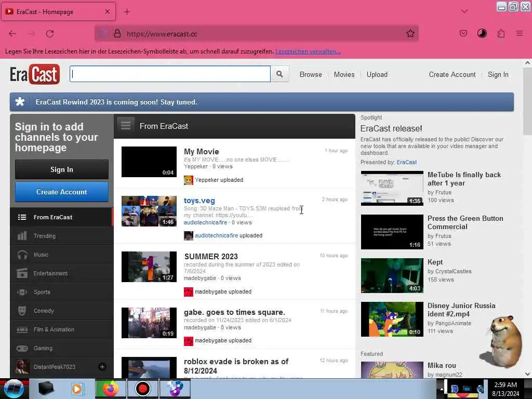Screen dimensions: 532x399
Task: Open the From EraCast guide menu icon
Action: (x=126, y=126)
